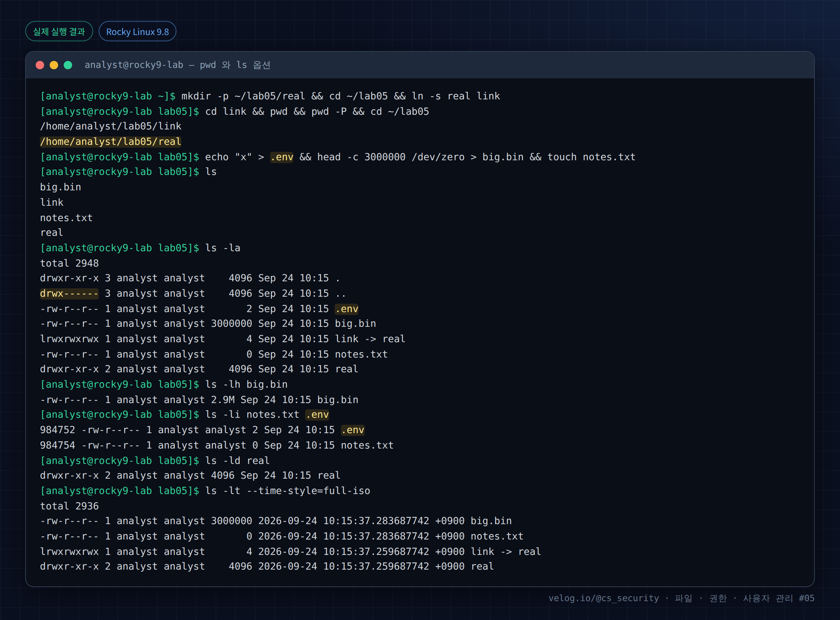840x620 pixels.
Task: Click the output line '/home/analyst/lab05/link'
Action: click(x=111, y=126)
